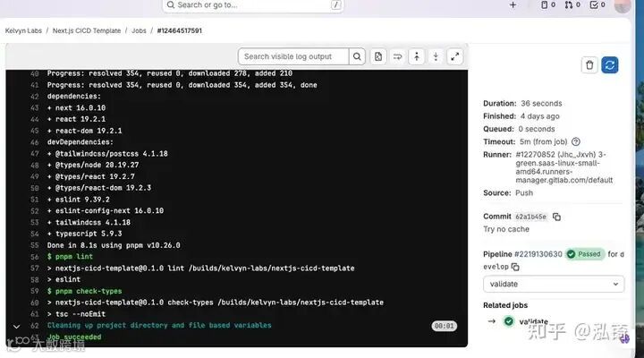Jump to top of log
644x358 pixels.
pyautogui.click(x=417, y=56)
